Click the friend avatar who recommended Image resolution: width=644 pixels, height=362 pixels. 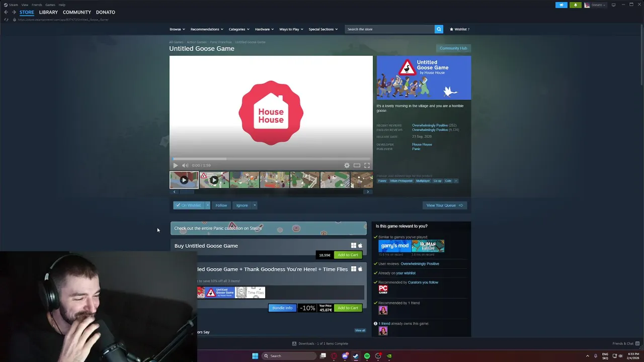[x=383, y=310]
